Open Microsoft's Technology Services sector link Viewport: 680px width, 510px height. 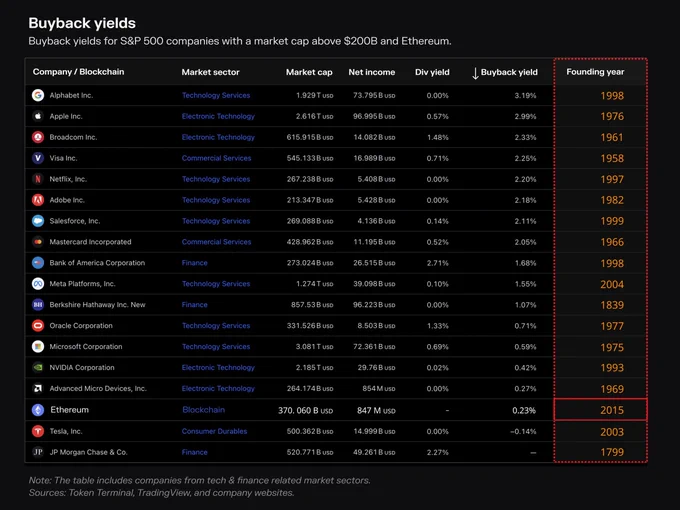click(x=216, y=347)
